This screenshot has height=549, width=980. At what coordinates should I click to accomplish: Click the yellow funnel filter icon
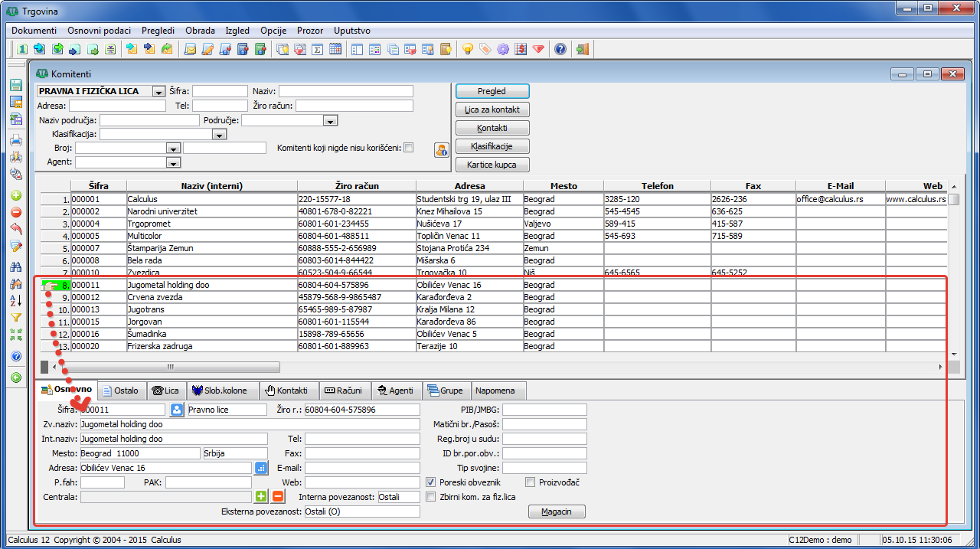[16, 318]
